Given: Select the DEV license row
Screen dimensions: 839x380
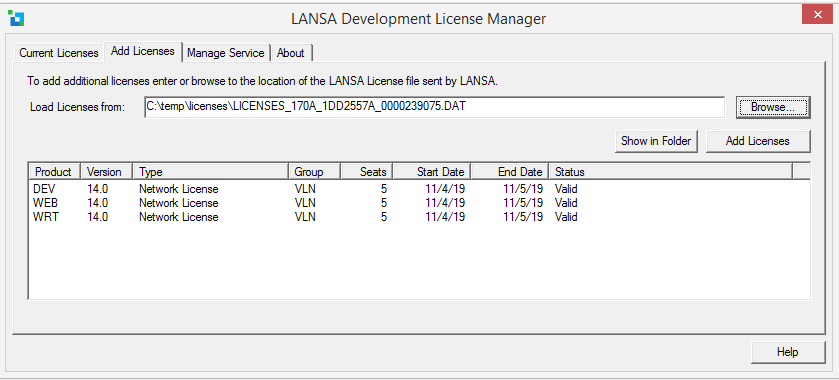Looking at the screenshot, I should point(419,189).
